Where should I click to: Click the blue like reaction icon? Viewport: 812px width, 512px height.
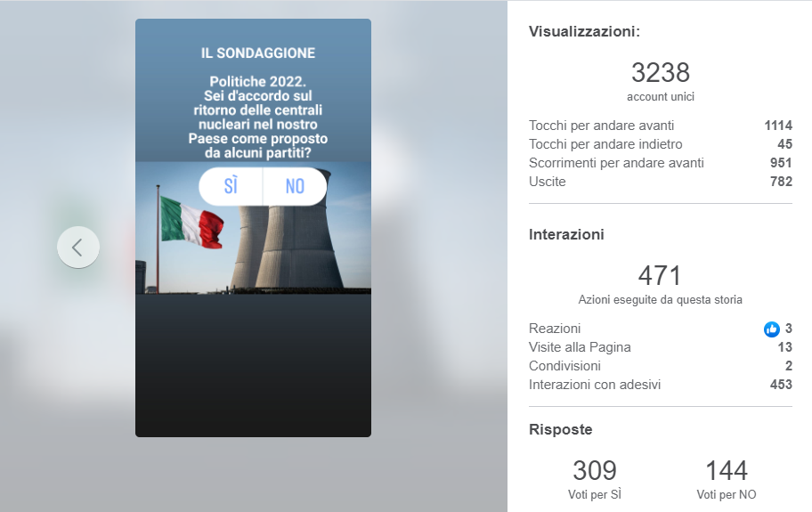772,329
